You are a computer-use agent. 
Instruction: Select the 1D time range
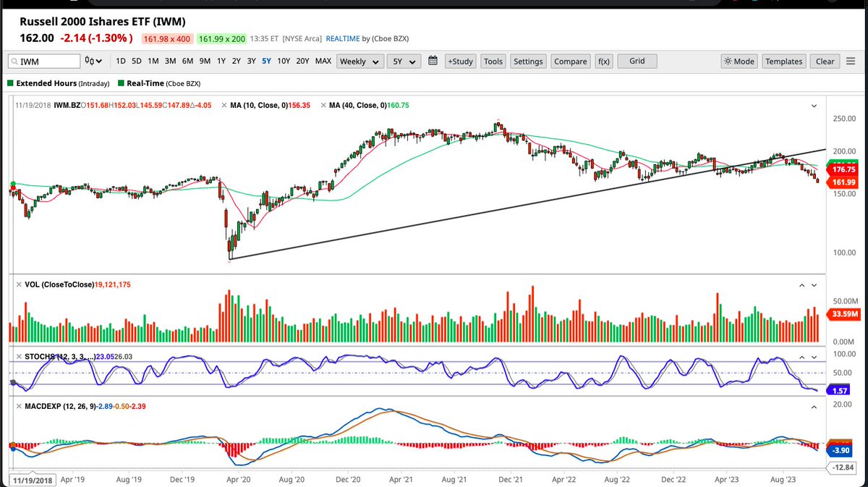[x=121, y=62]
